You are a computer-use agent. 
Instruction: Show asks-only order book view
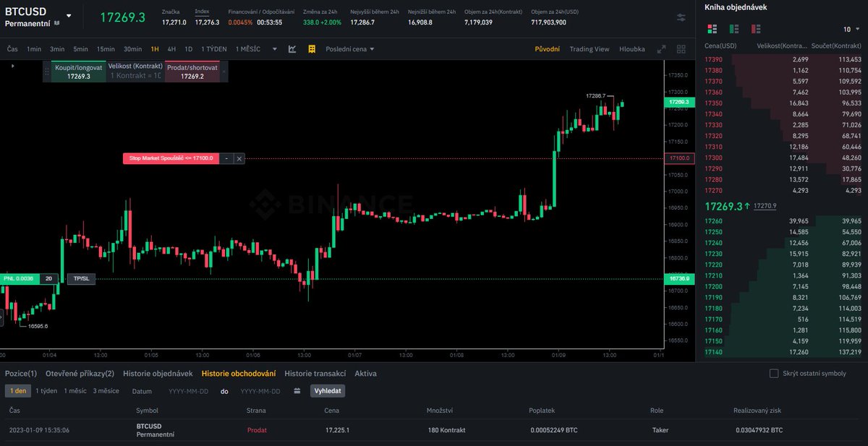coord(756,29)
